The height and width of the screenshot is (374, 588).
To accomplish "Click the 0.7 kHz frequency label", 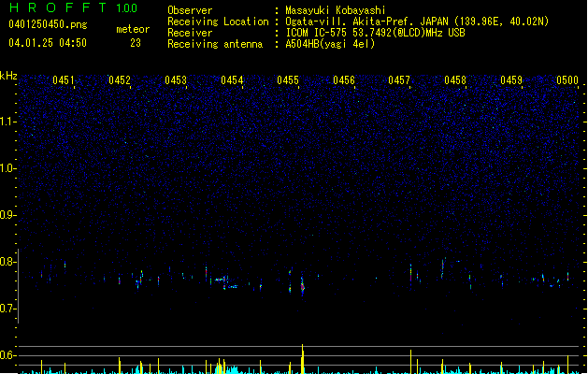I will click(7, 309).
